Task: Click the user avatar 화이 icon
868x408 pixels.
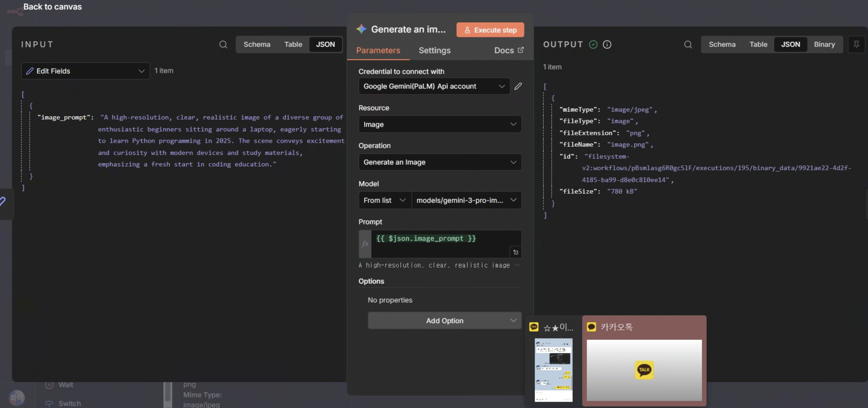Action: pos(17,398)
